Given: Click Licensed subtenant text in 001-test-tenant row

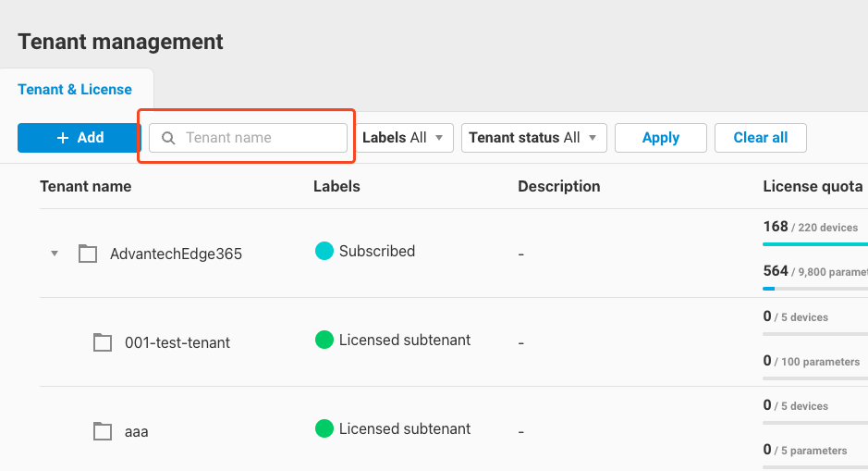Looking at the screenshot, I should pyautogui.click(x=405, y=340).
